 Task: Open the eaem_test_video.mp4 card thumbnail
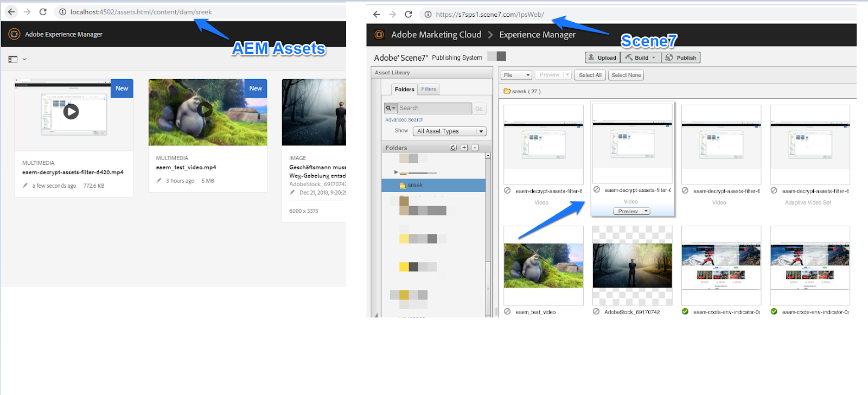pos(208,112)
